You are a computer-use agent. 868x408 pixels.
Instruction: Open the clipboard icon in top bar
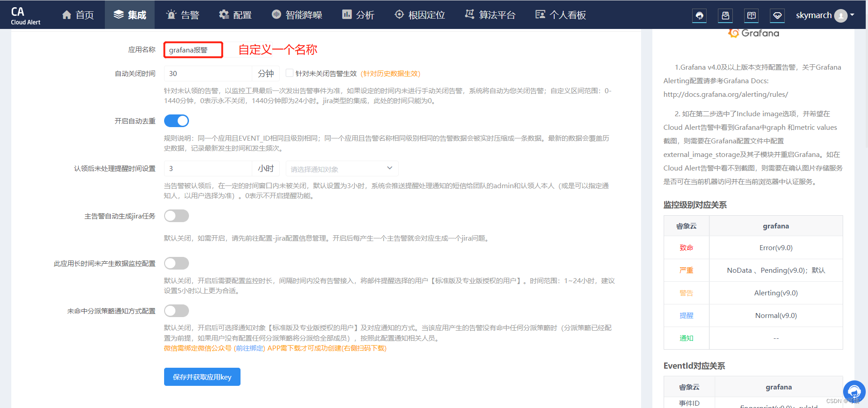[726, 15]
